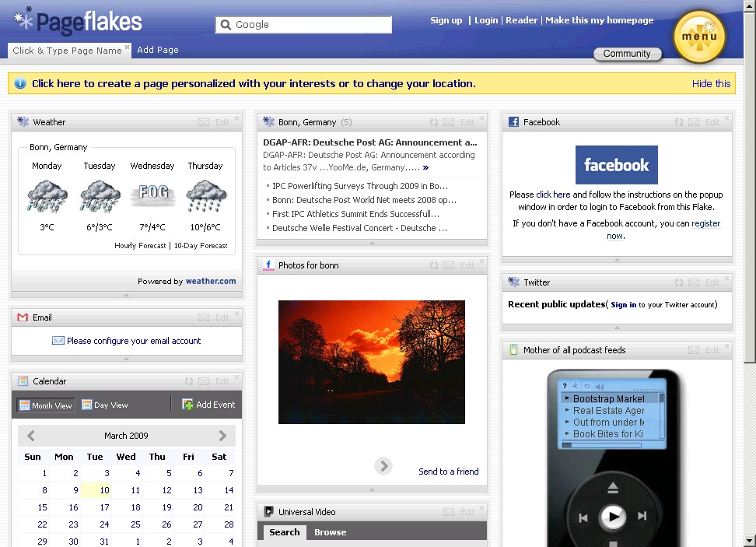
Task: Click Please configure your email account
Action: [x=134, y=341]
